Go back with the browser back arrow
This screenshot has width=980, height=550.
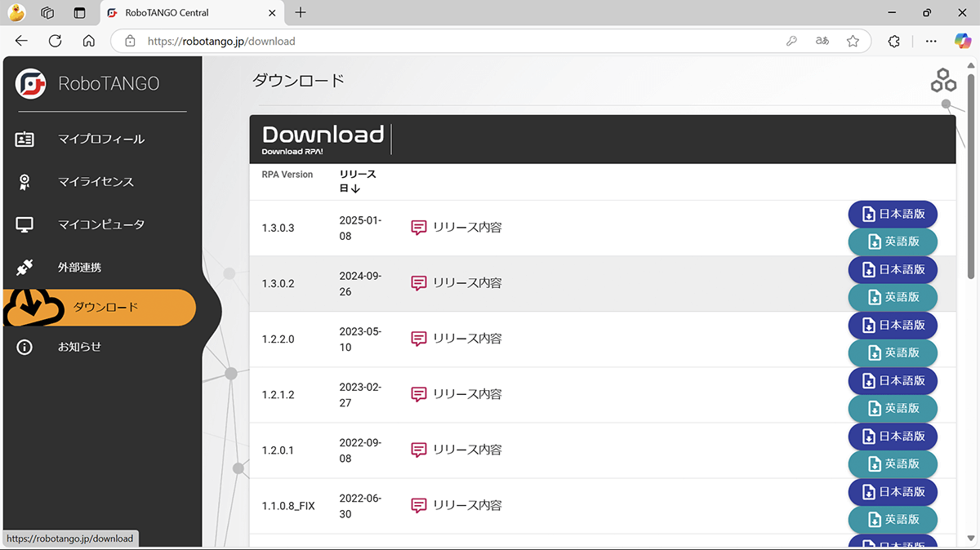point(21,41)
